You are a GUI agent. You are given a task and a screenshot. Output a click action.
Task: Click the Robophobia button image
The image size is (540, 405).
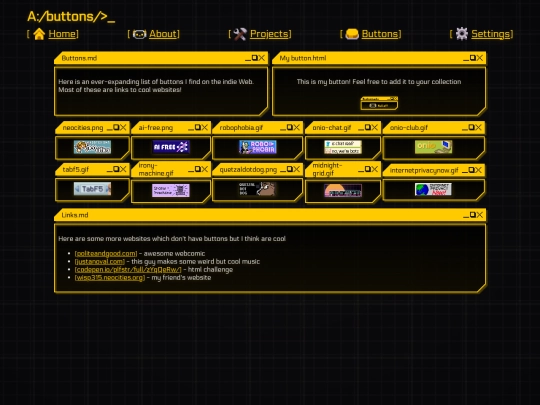coord(258,147)
